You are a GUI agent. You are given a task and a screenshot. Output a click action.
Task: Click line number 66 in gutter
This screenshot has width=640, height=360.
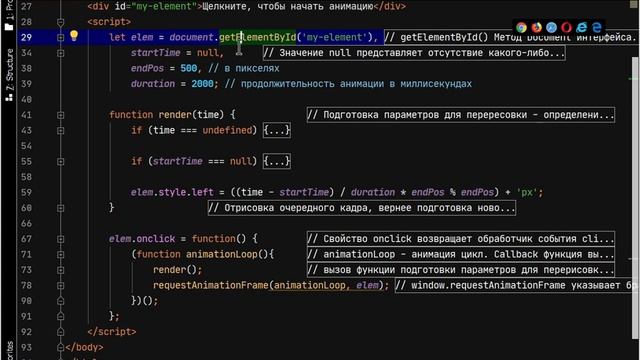coord(26,223)
